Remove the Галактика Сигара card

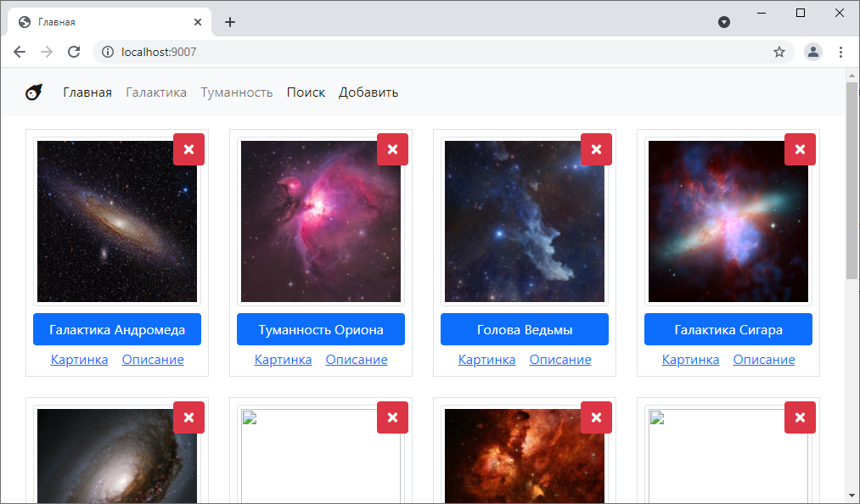click(800, 149)
